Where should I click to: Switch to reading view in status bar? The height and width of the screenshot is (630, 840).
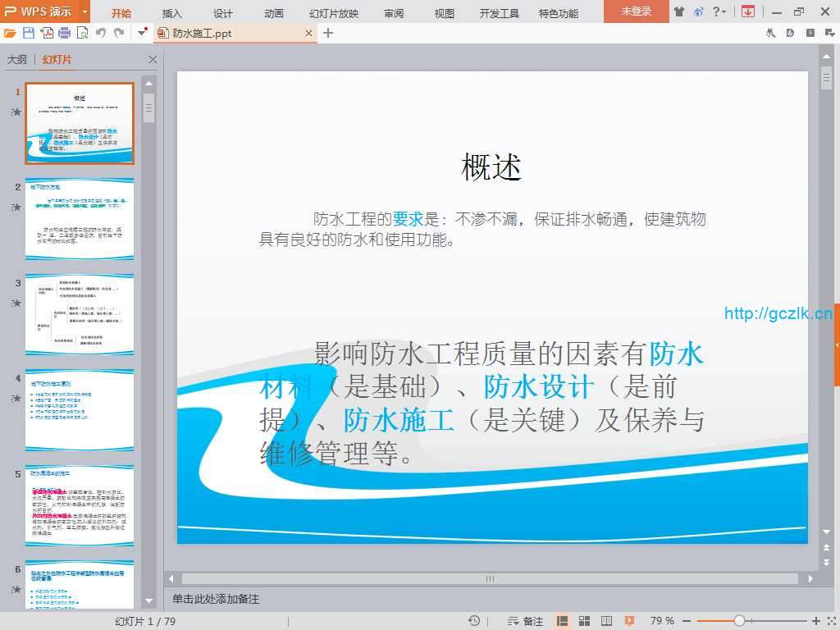(x=607, y=621)
